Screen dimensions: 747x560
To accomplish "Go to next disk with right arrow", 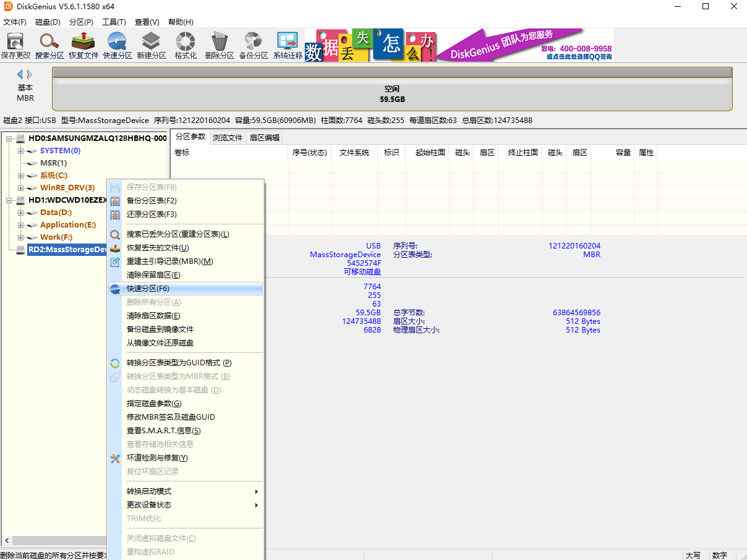I will [x=30, y=74].
